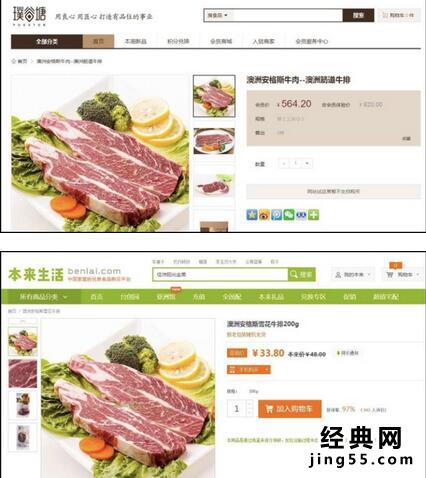
Task: Click into the benlai green search input field
Action: 220,274
